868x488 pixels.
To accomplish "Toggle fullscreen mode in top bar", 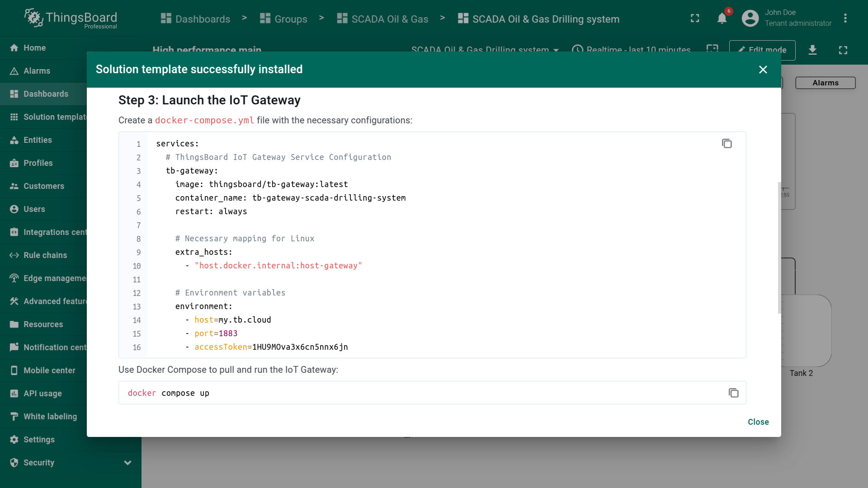I will [695, 19].
